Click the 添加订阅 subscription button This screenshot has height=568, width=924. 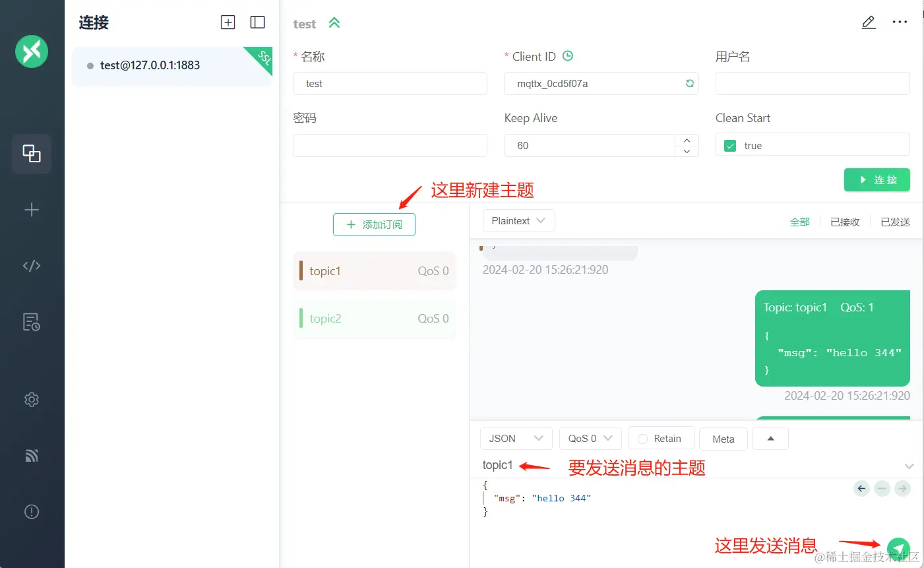point(374,224)
